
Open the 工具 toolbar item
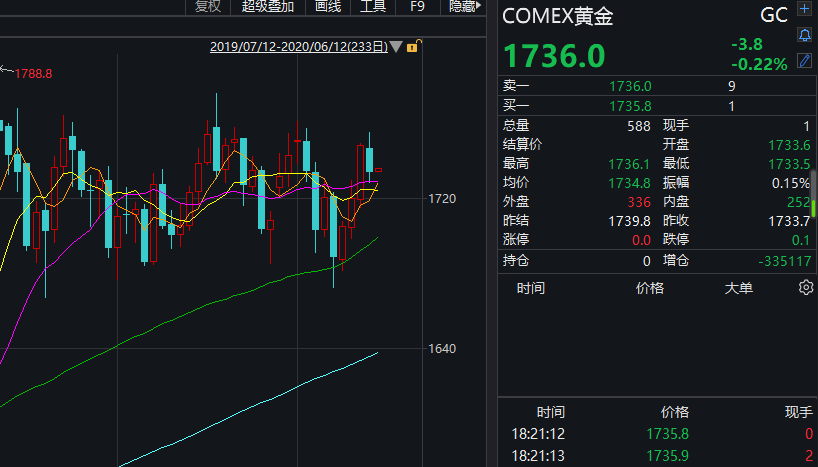pyautogui.click(x=372, y=7)
